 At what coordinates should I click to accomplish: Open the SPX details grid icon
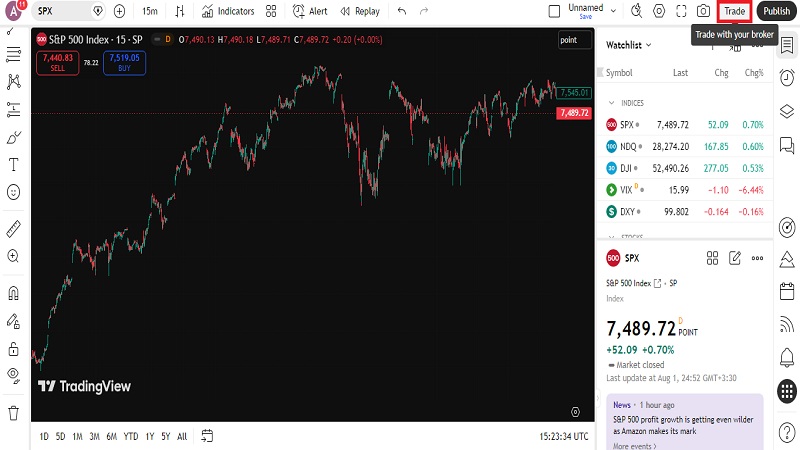[712, 258]
